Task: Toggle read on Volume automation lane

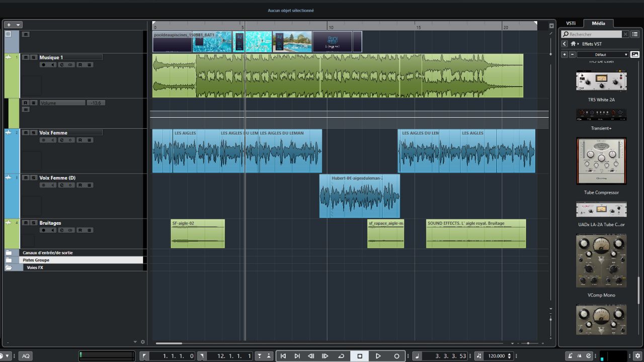Action: (25, 103)
